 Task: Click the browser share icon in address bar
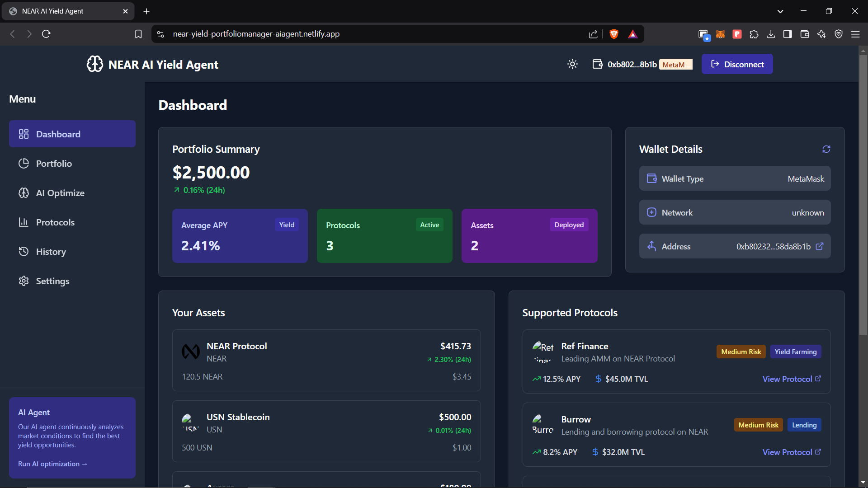pos(593,34)
